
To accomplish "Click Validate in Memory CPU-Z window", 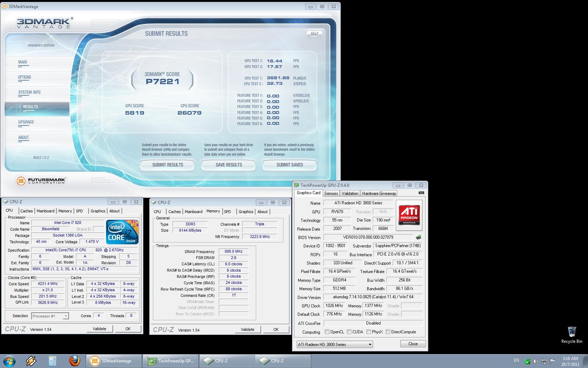I will (247, 329).
